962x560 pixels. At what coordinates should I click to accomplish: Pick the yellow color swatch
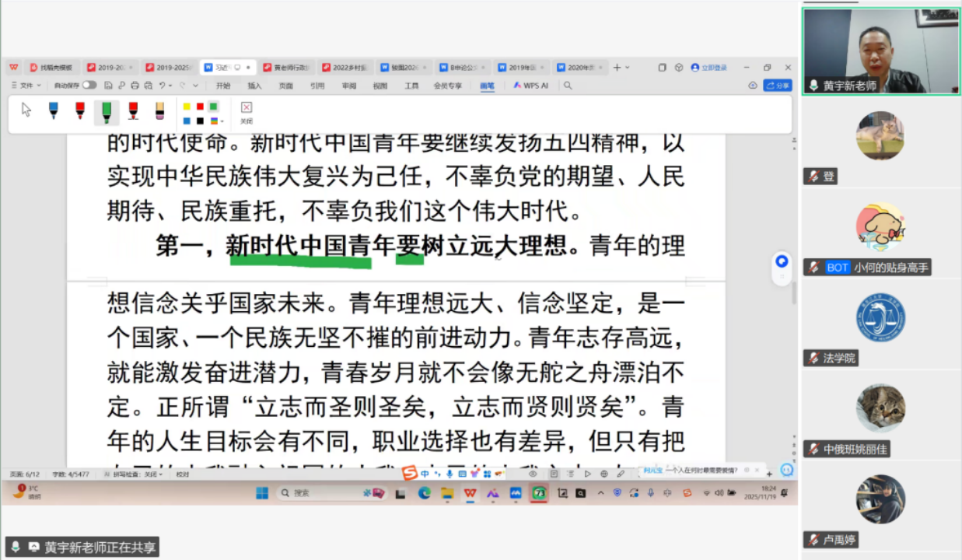pos(187,107)
